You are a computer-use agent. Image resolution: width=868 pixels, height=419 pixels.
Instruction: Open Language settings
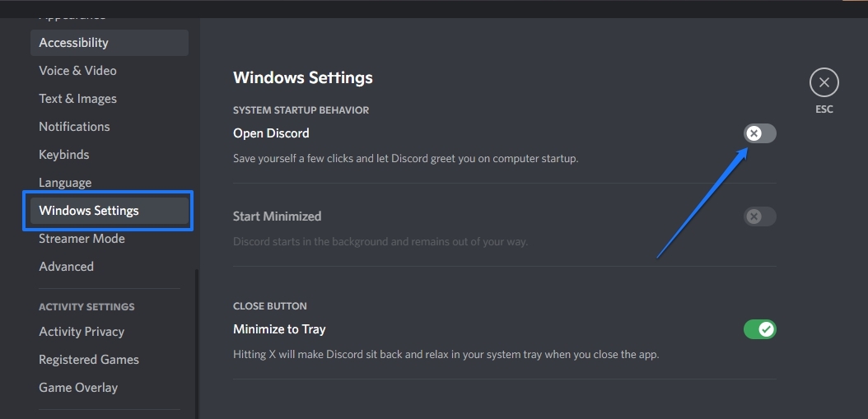(65, 183)
